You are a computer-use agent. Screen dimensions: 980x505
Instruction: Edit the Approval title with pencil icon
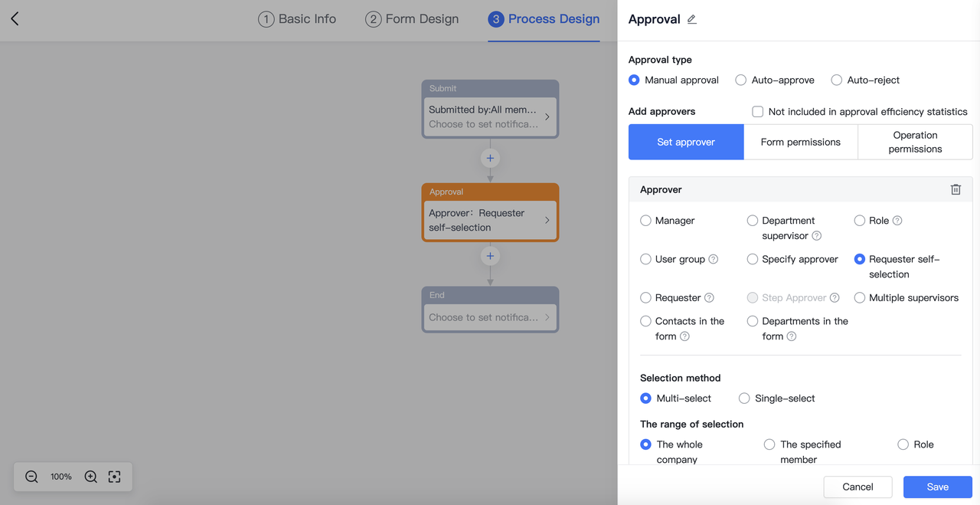[x=691, y=20]
